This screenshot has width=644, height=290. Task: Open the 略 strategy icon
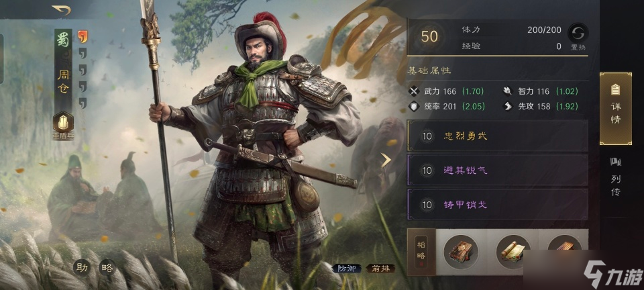tap(107, 268)
